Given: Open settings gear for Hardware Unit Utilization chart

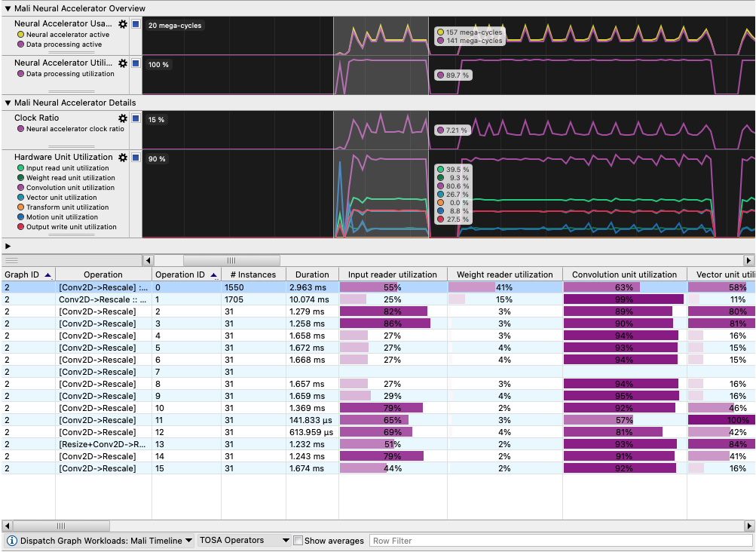Looking at the screenshot, I should [123, 158].
